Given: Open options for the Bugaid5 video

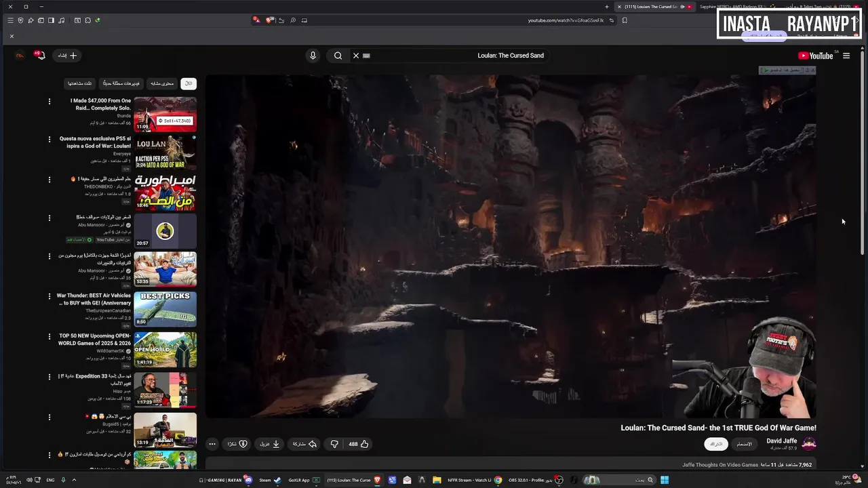Looking at the screenshot, I should [49, 417].
